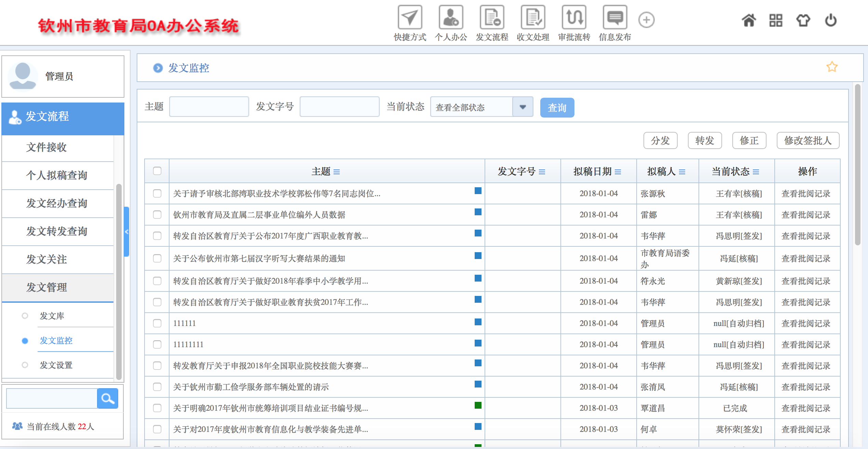Sort by 发文字号 column menu icon
This screenshot has width=868, height=449.
point(542,172)
